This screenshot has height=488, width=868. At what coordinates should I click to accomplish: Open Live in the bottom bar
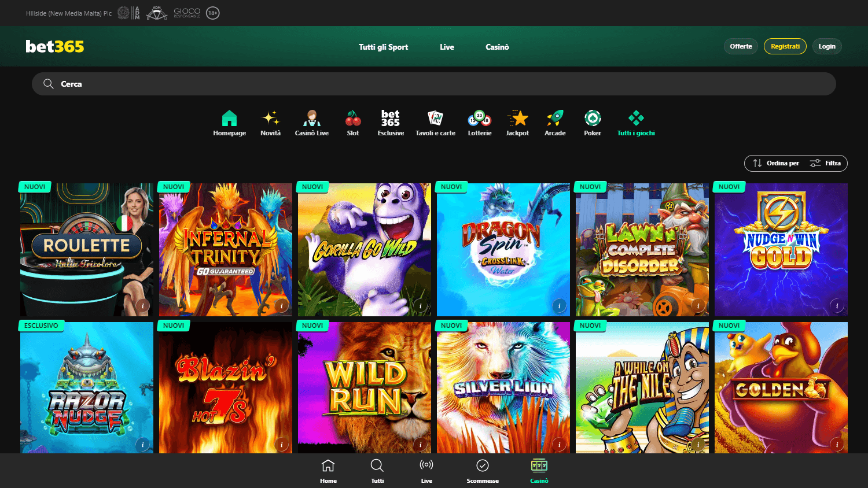click(426, 471)
